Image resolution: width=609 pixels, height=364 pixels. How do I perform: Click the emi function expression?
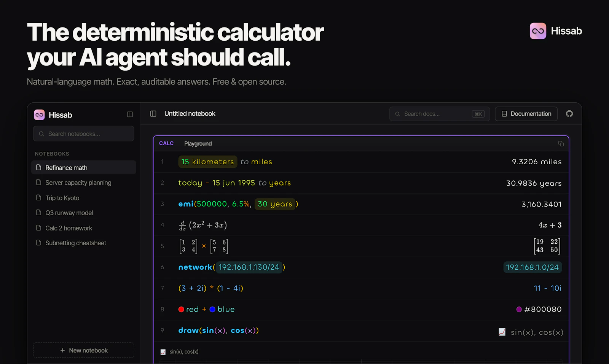[x=238, y=204]
